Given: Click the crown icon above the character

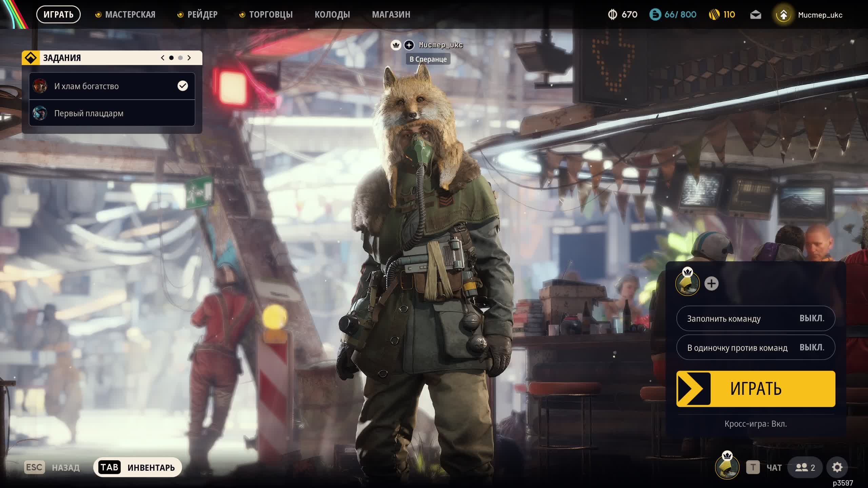Looking at the screenshot, I should point(396,45).
